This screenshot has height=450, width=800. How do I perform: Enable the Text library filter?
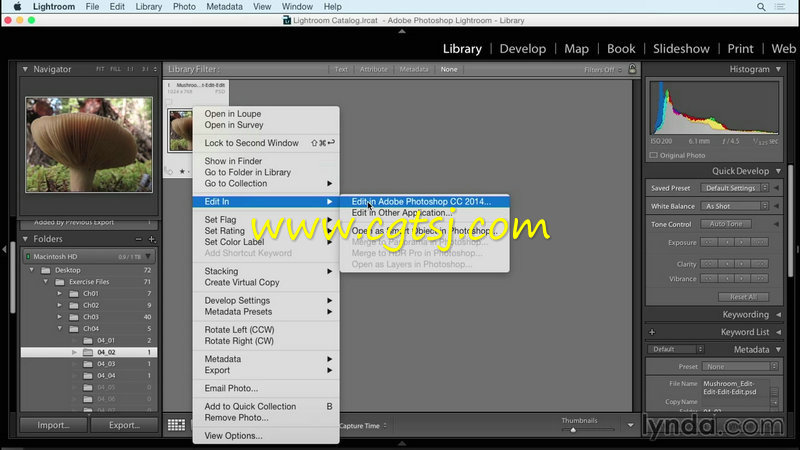341,69
